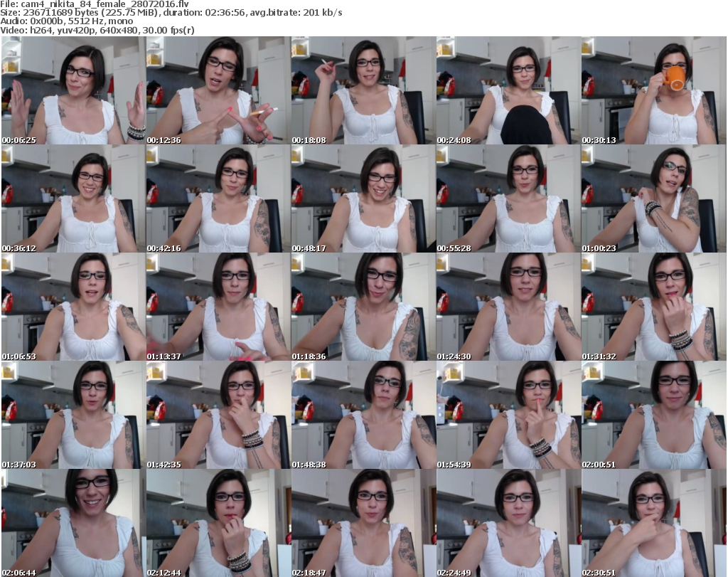Click the Video line reading h264, yuv420p
The image size is (728, 577).
tap(97, 30)
